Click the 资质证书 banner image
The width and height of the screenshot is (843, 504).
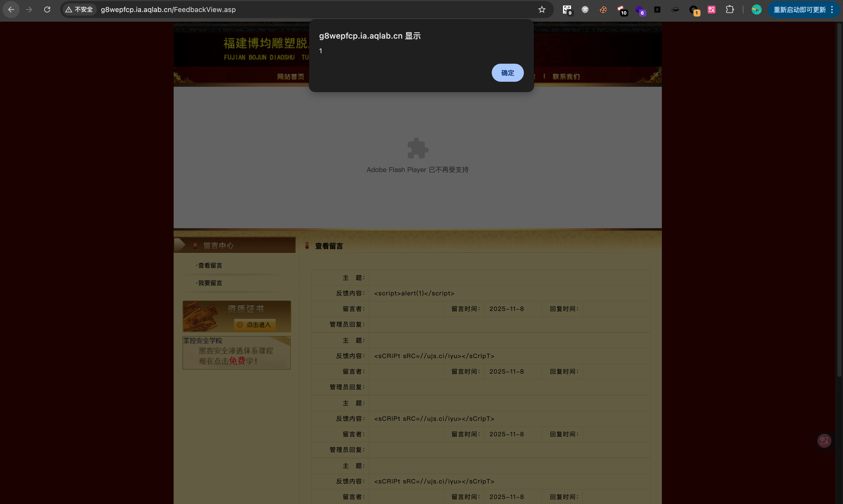point(237,316)
